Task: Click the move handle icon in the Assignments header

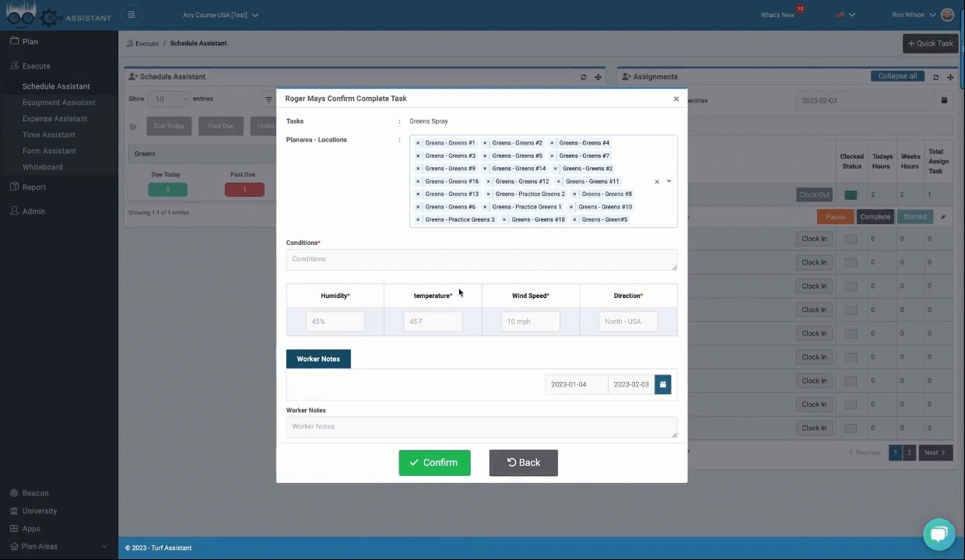Action: 950,76
